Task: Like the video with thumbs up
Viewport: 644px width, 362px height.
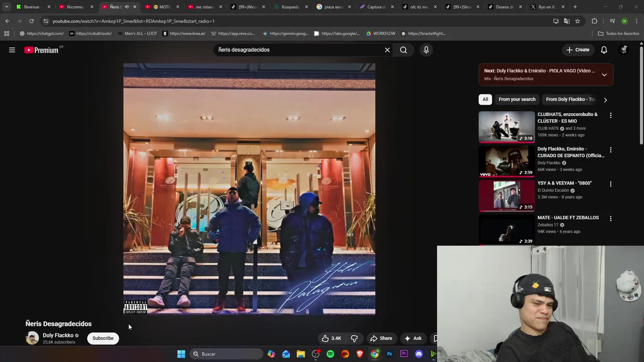Action: point(332,338)
